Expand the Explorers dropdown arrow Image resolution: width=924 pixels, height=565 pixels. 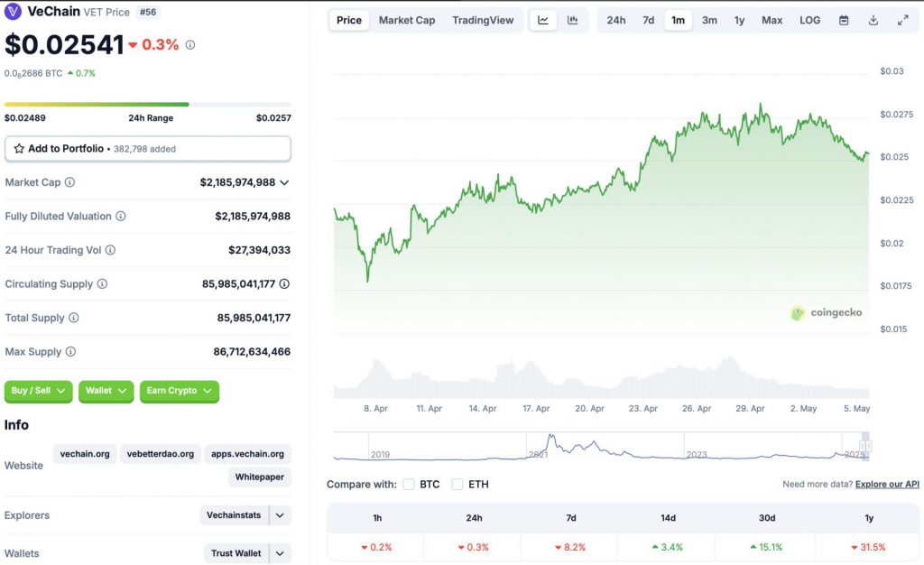tap(280, 515)
